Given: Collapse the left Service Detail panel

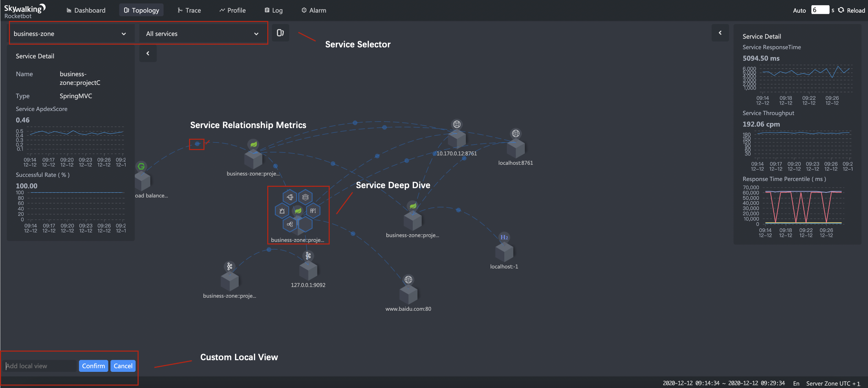Looking at the screenshot, I should point(148,53).
